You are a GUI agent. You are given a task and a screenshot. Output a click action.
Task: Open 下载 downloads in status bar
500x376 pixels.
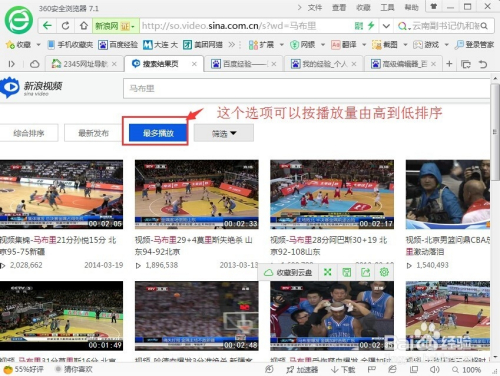point(343,370)
